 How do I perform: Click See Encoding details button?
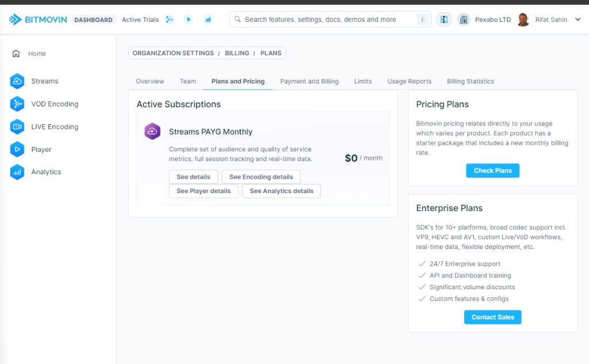[261, 177]
